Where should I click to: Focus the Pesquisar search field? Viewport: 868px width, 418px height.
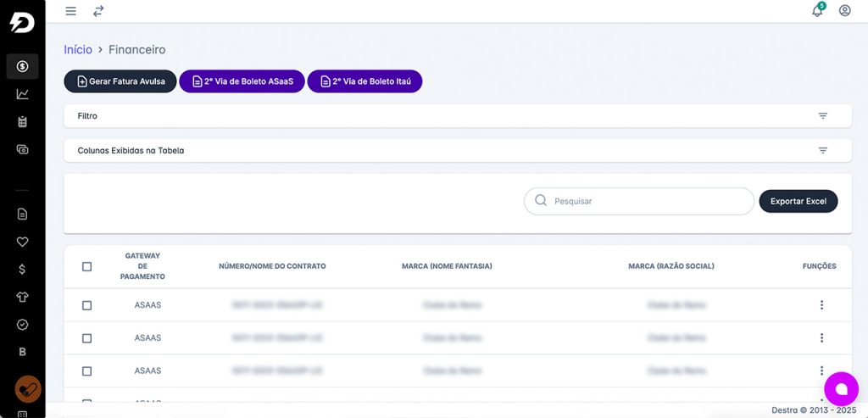click(648, 202)
